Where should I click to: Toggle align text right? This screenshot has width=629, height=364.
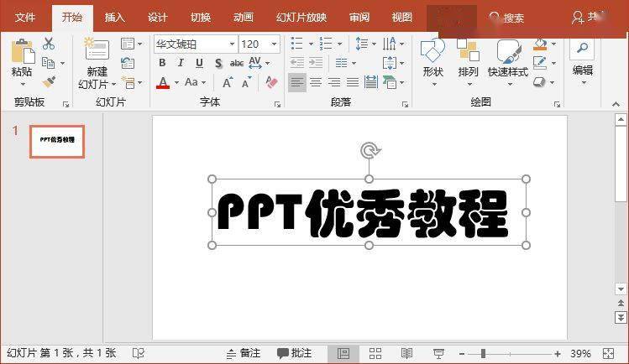(334, 82)
